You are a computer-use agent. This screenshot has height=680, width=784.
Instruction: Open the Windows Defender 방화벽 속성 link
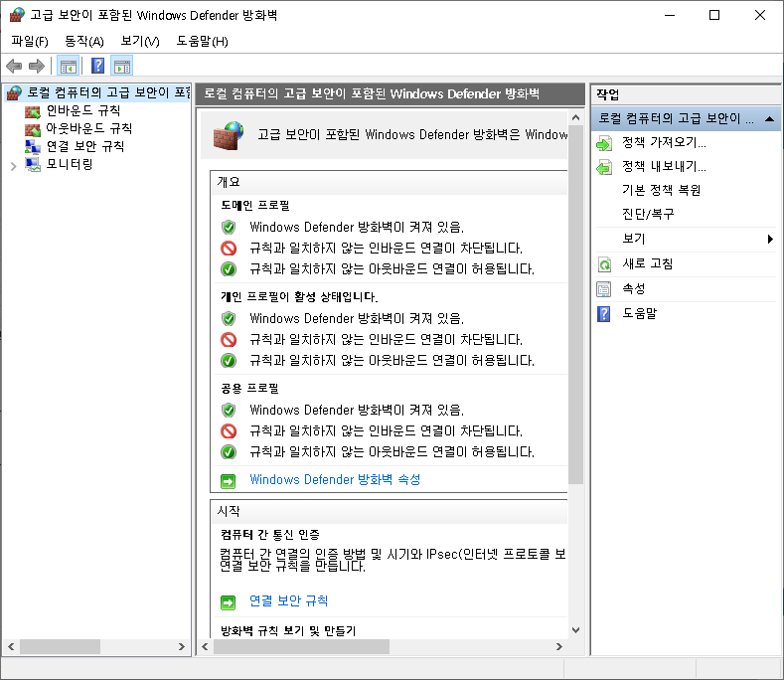click(335, 480)
